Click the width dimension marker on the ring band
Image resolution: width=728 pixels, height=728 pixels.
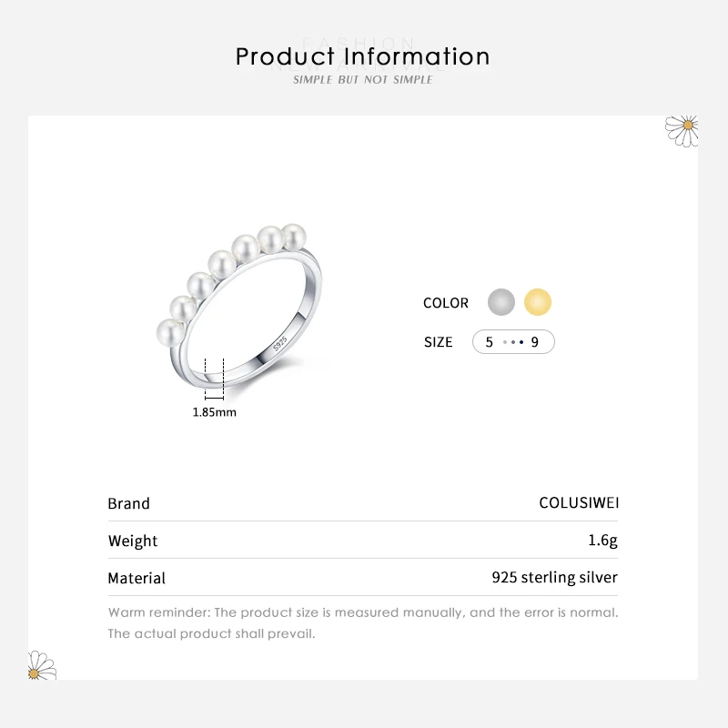pyautogui.click(x=214, y=379)
